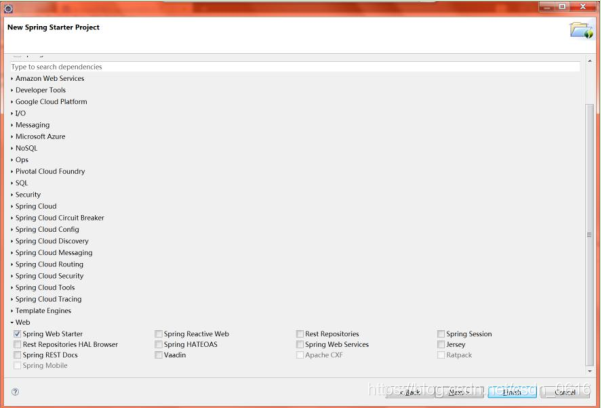Expand the Google Cloud Platform category

click(12, 102)
